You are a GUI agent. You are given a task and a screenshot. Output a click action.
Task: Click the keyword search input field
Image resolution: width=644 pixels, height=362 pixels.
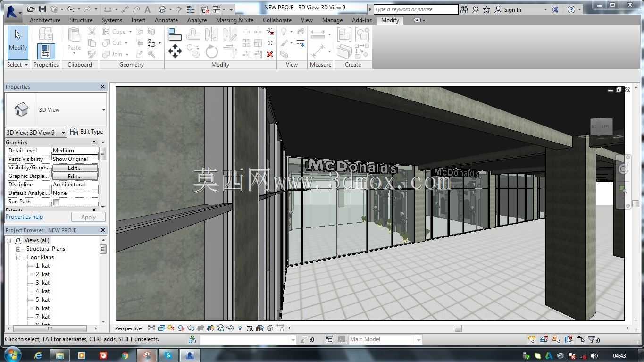coord(416,9)
